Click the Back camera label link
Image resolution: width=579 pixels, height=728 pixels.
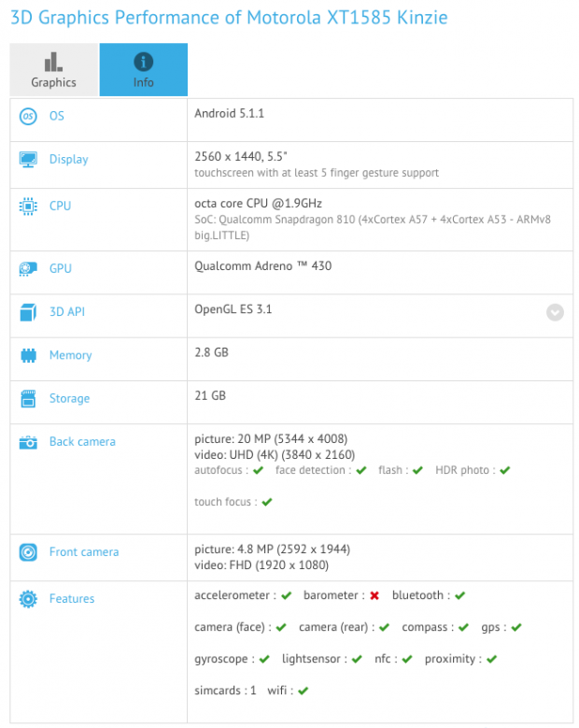82,441
